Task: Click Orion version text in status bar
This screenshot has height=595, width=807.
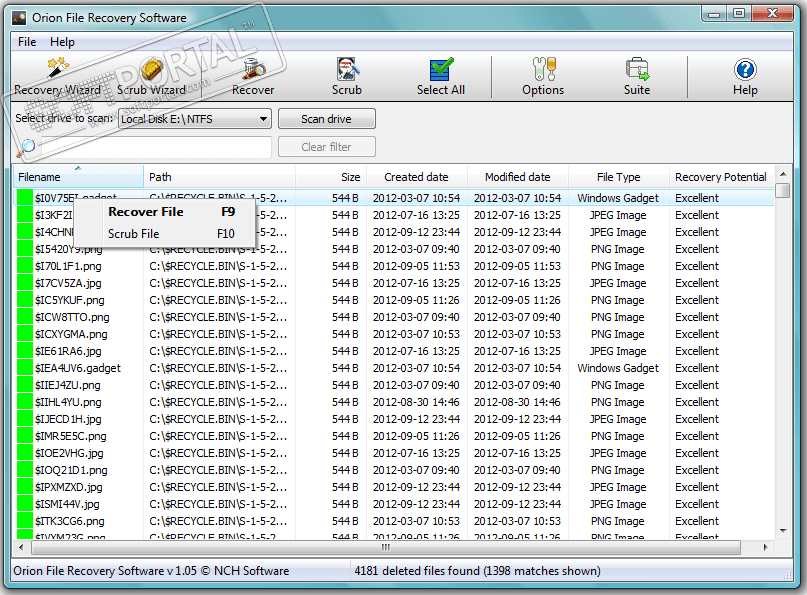Action: coord(151,571)
